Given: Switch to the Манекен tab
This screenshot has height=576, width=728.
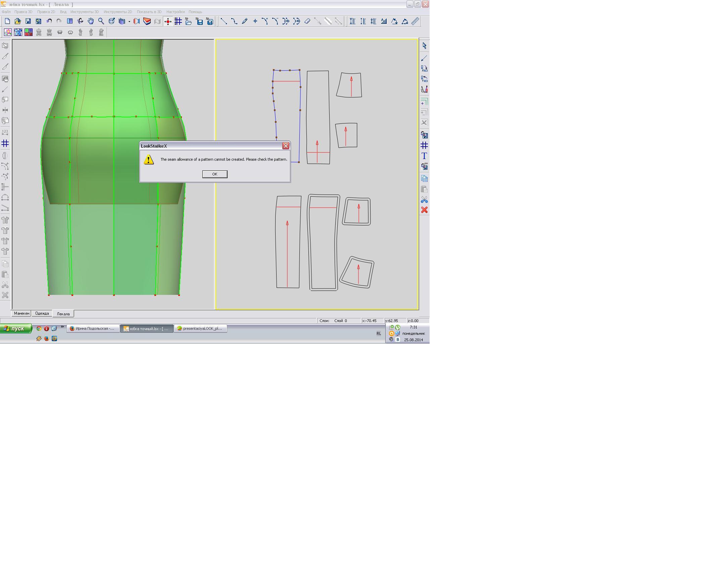Looking at the screenshot, I should coord(21,313).
